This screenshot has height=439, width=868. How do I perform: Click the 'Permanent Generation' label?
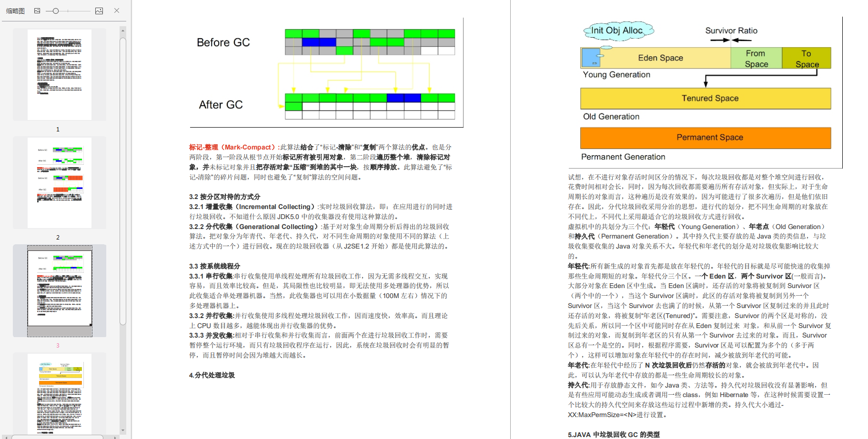623,157
